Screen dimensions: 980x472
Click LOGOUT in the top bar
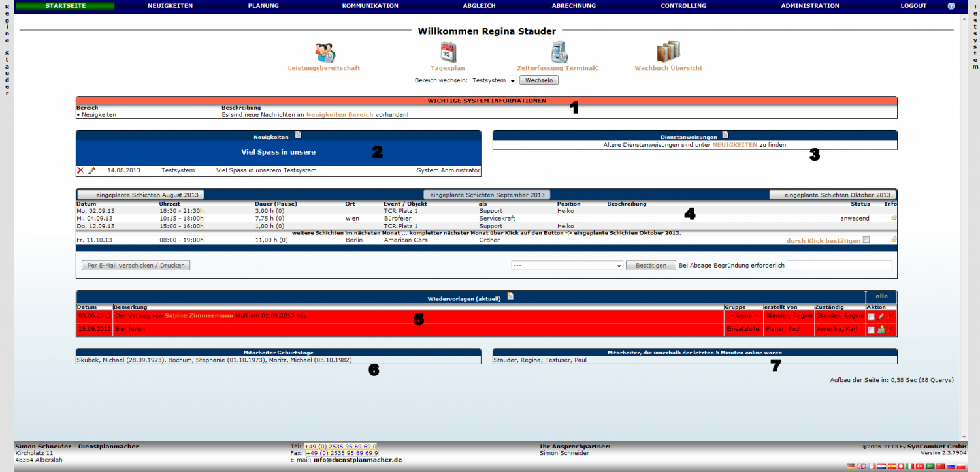point(913,6)
